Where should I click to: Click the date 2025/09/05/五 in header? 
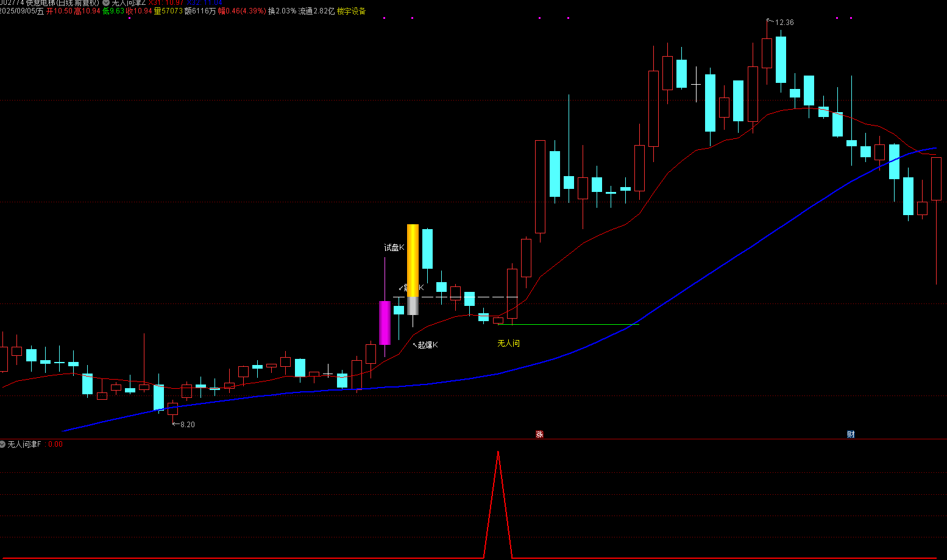22,11
